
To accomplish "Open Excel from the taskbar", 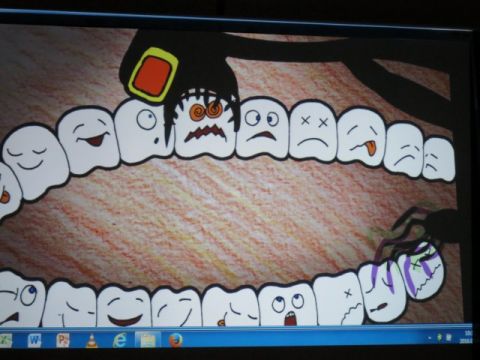I will coord(6,340).
